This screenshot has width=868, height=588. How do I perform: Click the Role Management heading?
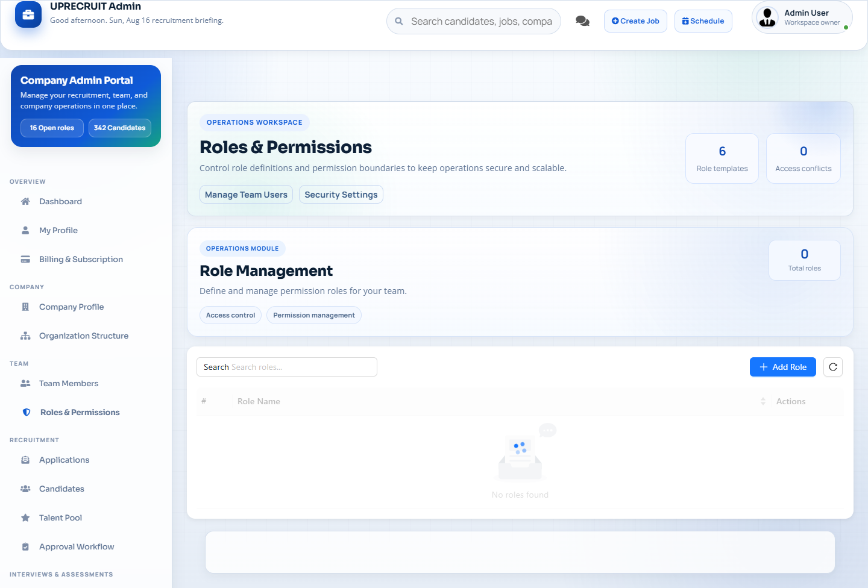pos(266,271)
